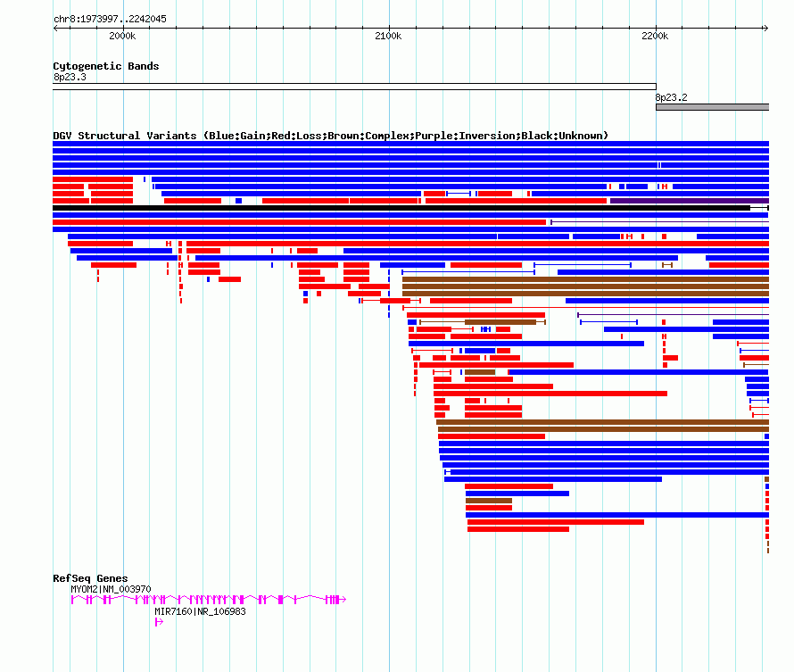Select the magenta MYOM2 gene model glyph

(209, 600)
